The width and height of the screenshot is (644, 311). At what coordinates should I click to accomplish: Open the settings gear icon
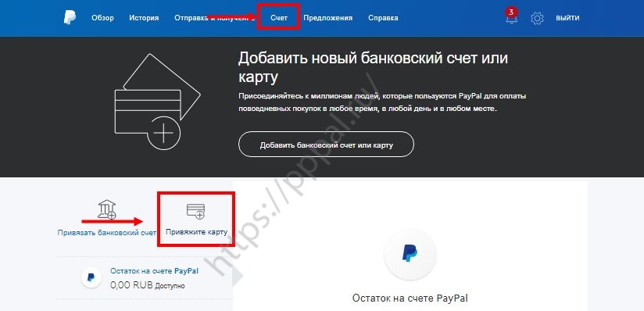[x=537, y=19]
